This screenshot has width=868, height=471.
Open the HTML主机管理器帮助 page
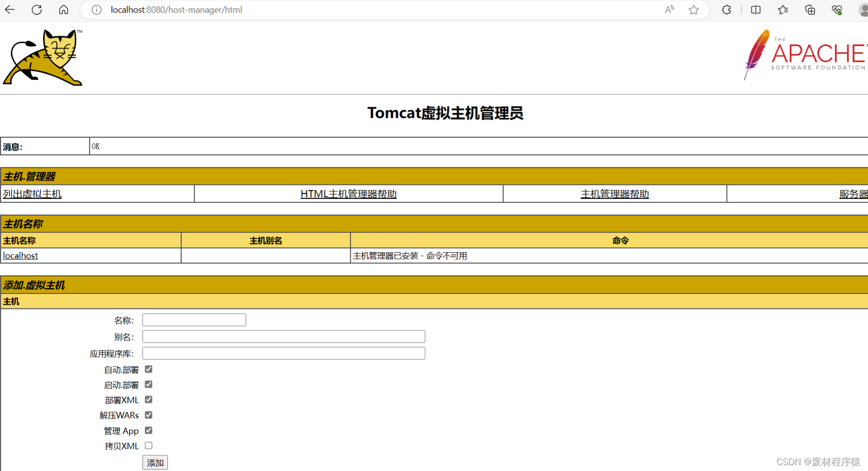(x=348, y=193)
